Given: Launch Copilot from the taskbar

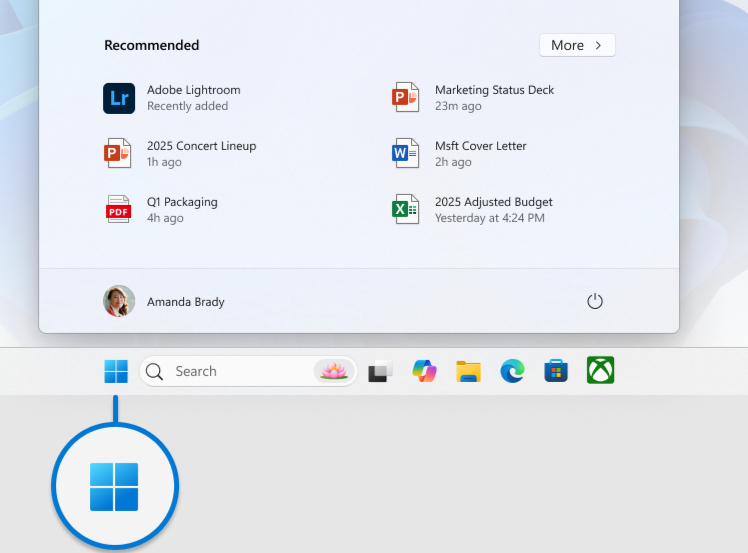Looking at the screenshot, I should pyautogui.click(x=424, y=371).
